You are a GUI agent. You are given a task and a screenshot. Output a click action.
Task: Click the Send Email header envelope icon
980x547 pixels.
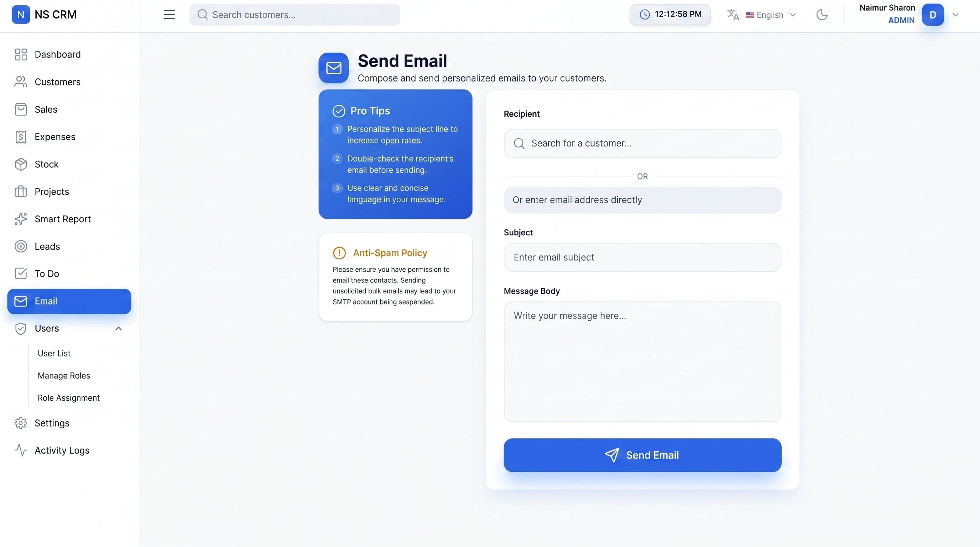(334, 68)
